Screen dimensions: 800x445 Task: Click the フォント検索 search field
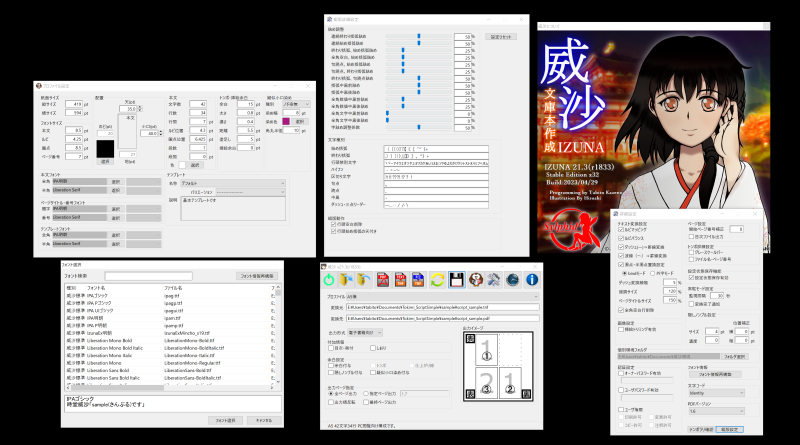click(x=148, y=276)
